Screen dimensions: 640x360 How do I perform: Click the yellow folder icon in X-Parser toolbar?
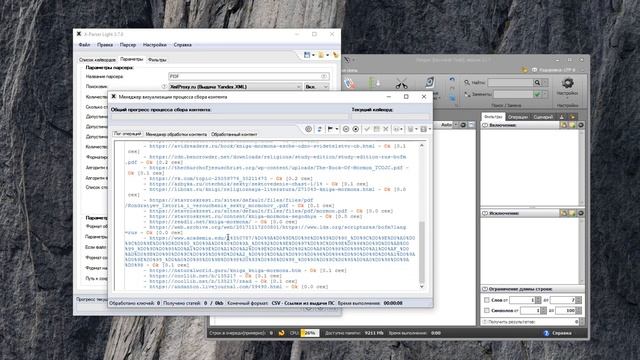(321, 55)
